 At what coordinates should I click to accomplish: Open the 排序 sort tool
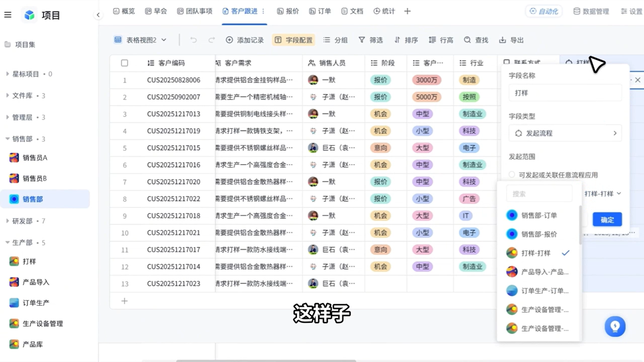pyautogui.click(x=406, y=40)
